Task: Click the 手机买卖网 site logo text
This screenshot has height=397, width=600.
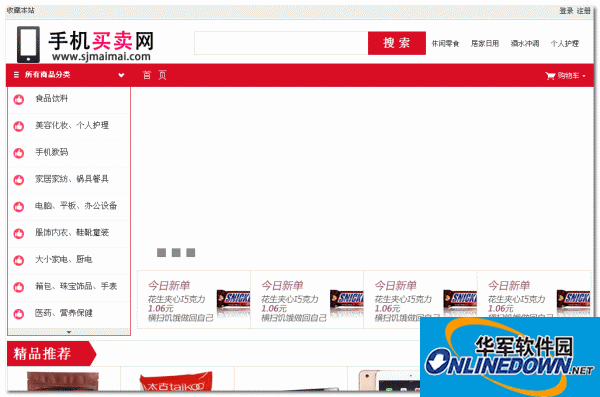Action: point(101,41)
